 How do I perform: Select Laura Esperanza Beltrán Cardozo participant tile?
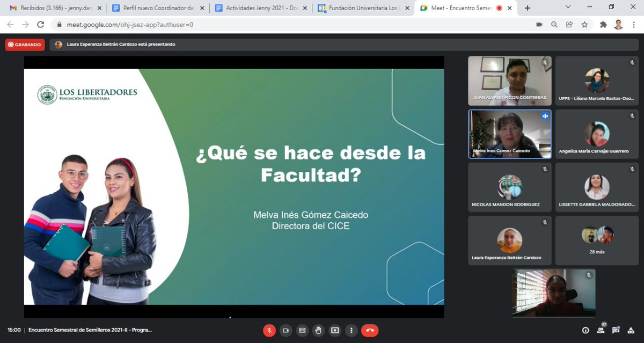coord(510,240)
